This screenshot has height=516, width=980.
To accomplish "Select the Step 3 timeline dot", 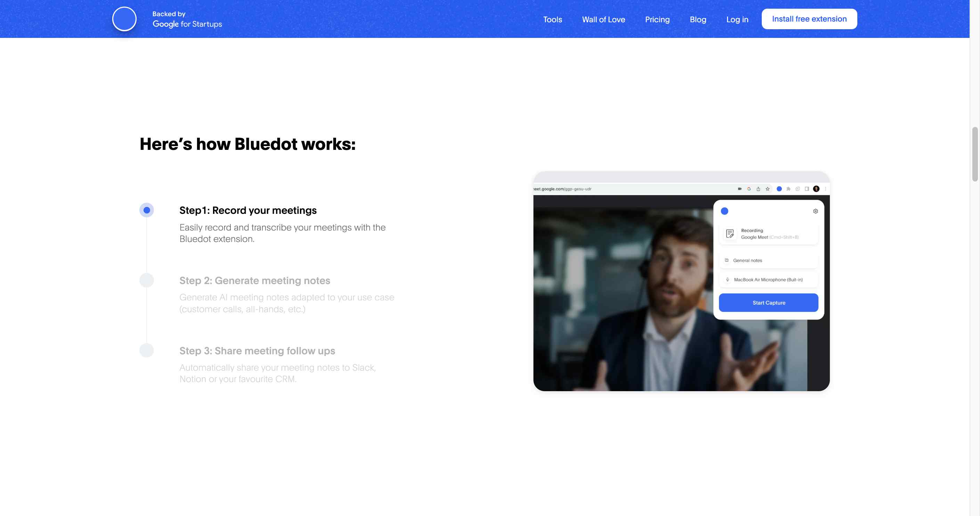I will coord(146,350).
